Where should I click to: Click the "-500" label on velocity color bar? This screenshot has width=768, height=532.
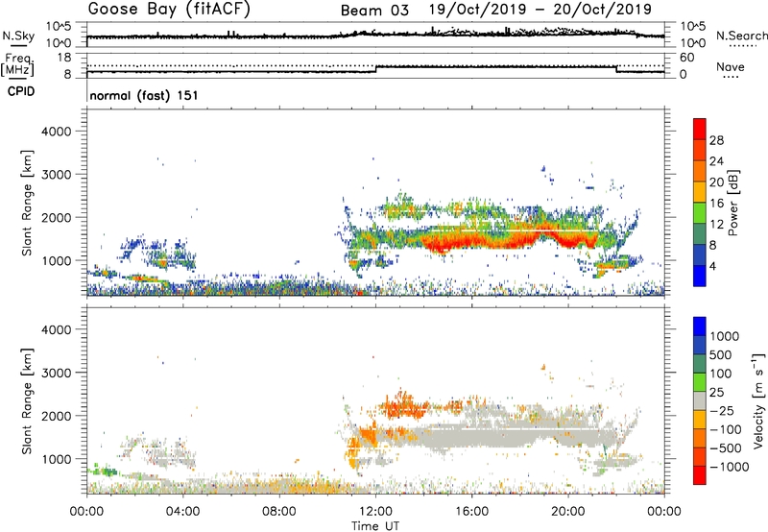[726, 448]
